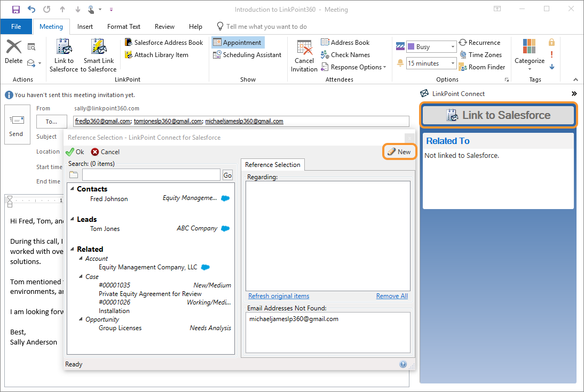Go to next item with down arrow

pos(77,9)
